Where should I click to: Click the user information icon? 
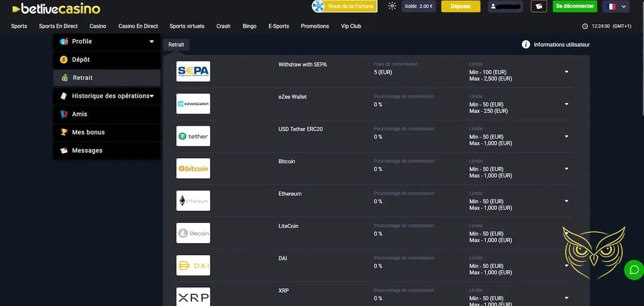[526, 45]
